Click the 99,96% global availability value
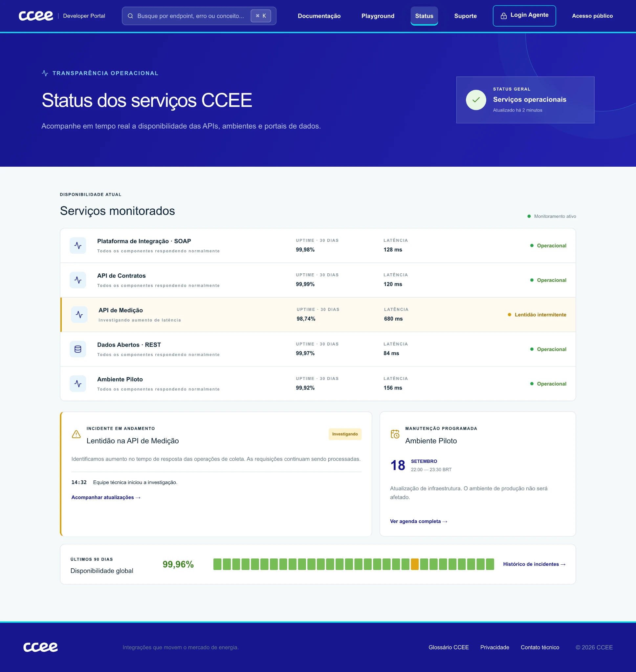Screen dimensions: 636x672 tap(178, 564)
